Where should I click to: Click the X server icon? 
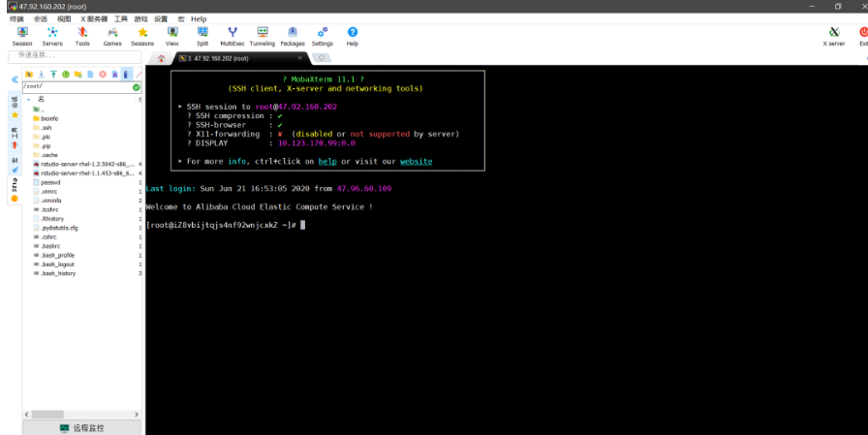[833, 36]
